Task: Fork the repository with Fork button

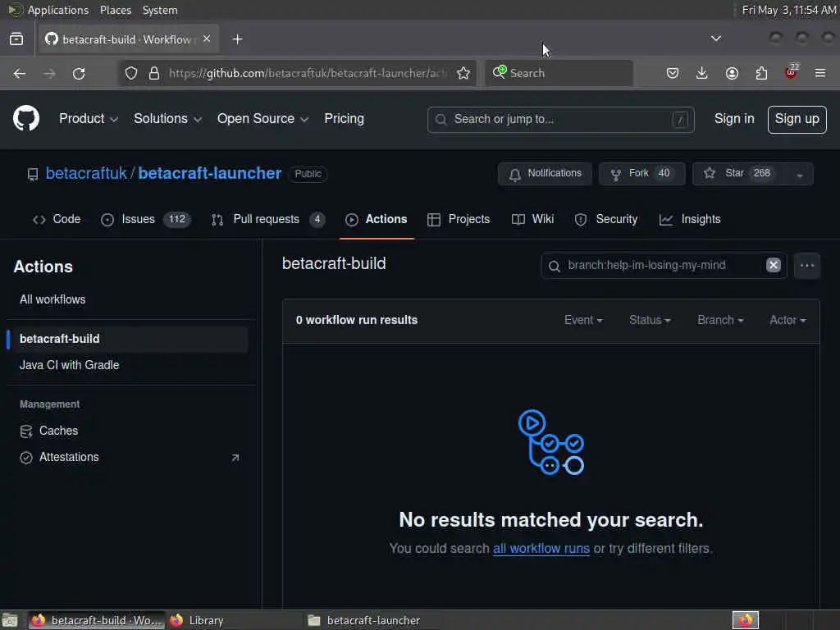Action: 641,174
